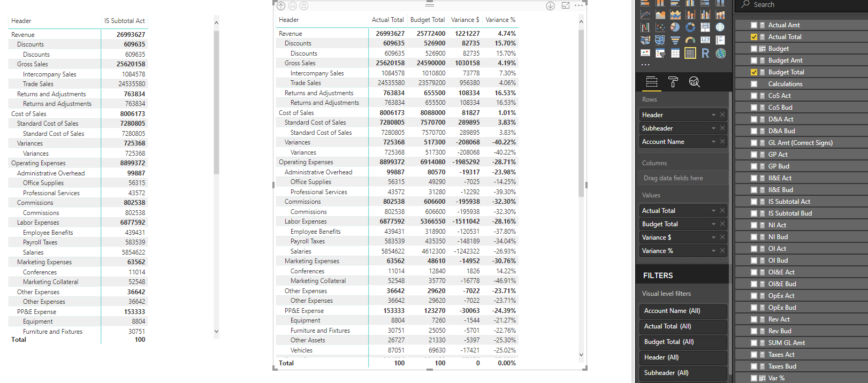Open dropdown for Header row field

coord(713,115)
